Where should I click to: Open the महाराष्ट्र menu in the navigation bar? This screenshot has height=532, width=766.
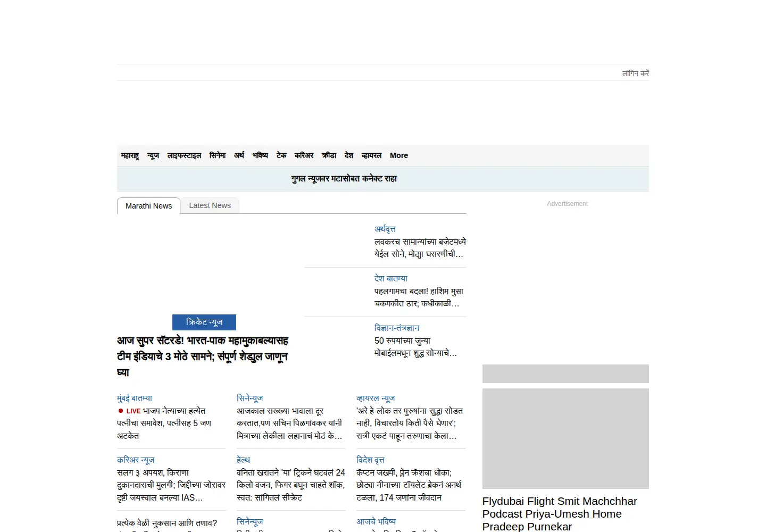click(x=130, y=155)
